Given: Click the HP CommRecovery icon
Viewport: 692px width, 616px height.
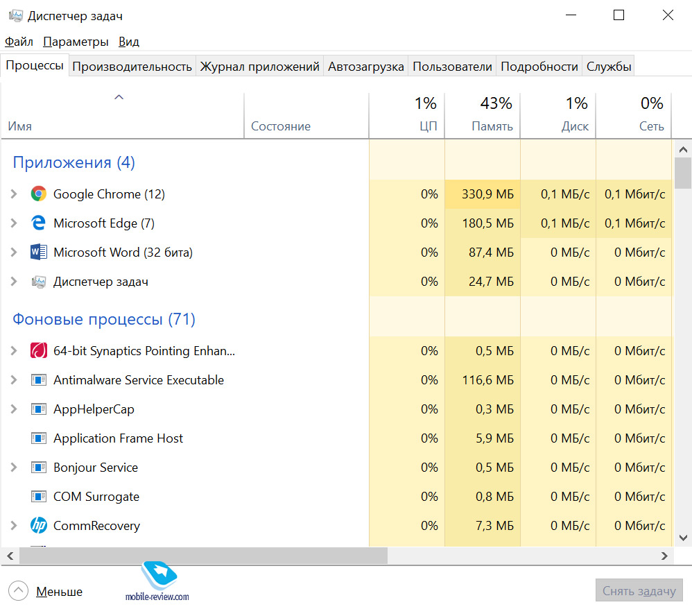Looking at the screenshot, I should click(38, 526).
